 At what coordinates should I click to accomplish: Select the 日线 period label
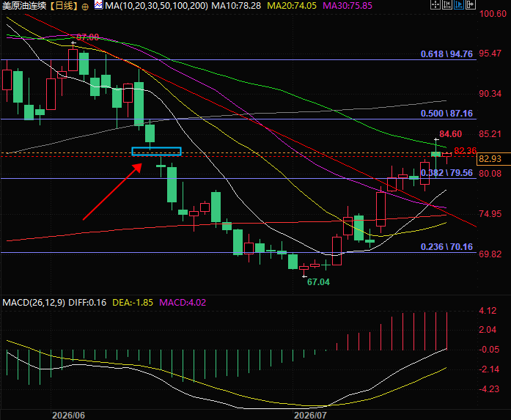[65, 6]
